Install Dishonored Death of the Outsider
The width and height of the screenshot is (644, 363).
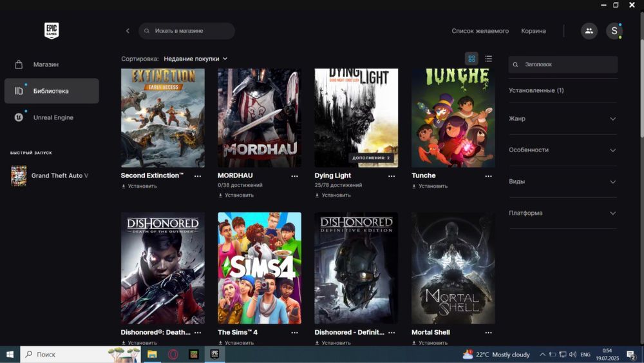[139, 343]
